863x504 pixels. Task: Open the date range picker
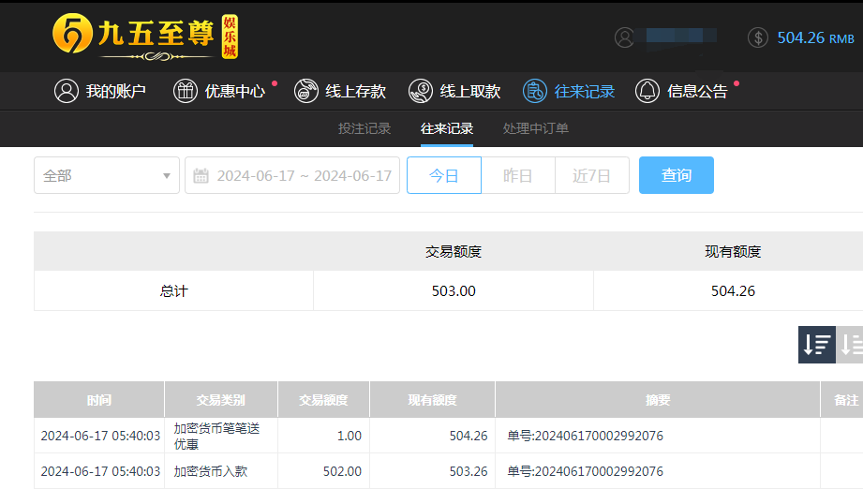[x=304, y=175]
